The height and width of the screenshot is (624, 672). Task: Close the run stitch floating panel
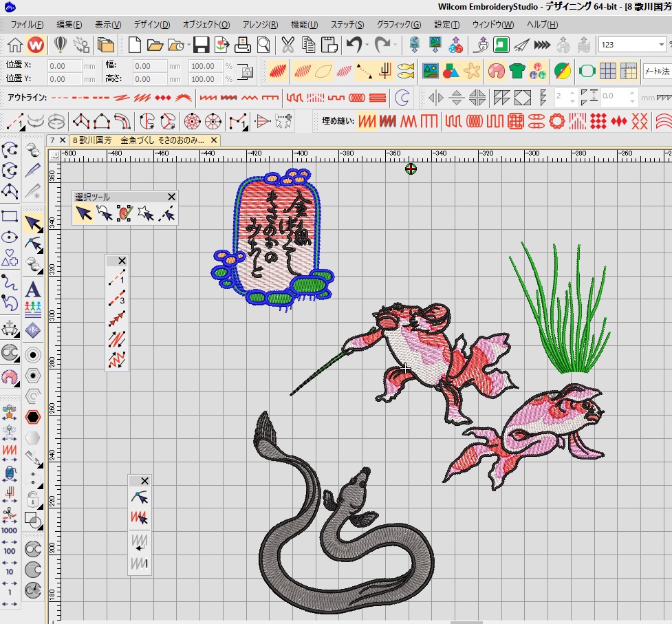122,261
